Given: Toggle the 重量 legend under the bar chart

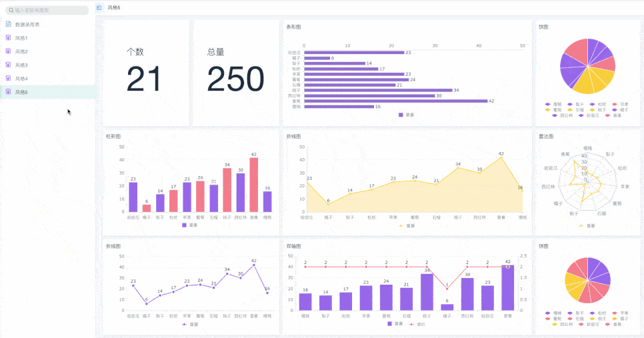Looking at the screenshot, I should [406, 115].
